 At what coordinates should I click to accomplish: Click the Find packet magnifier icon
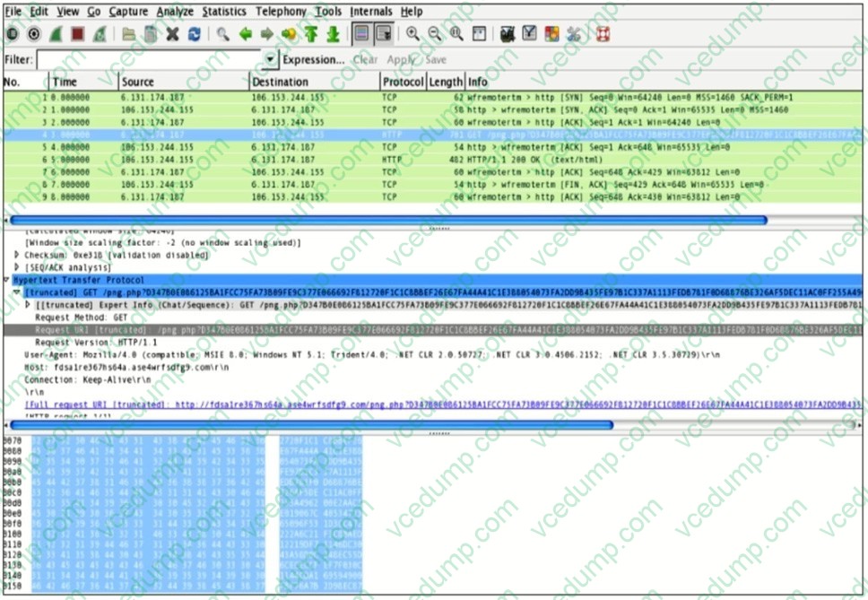(222, 34)
